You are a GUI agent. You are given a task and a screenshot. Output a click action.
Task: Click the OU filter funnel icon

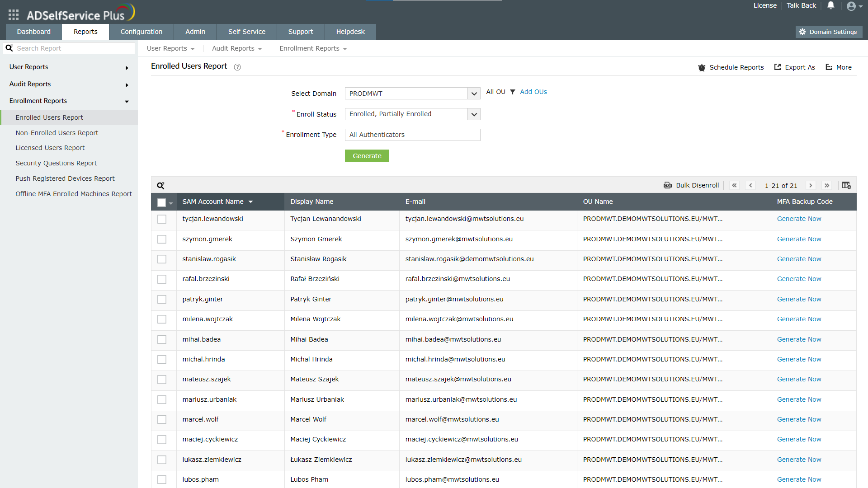pos(513,92)
